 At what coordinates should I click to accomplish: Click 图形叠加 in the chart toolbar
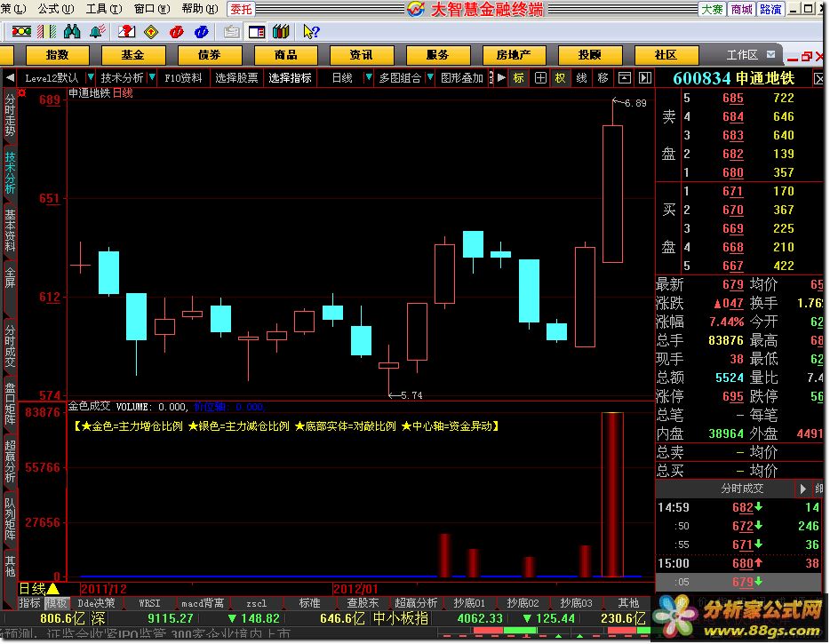click(462, 78)
